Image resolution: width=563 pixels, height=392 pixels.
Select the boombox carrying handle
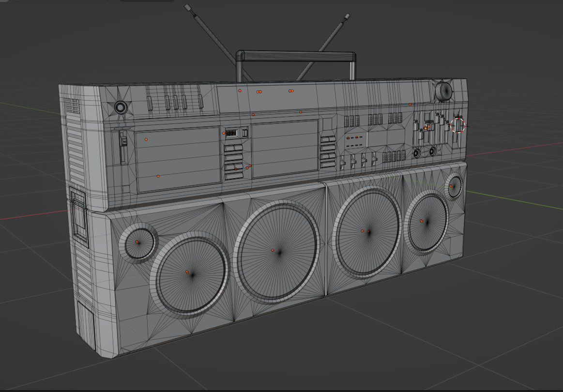[296, 57]
